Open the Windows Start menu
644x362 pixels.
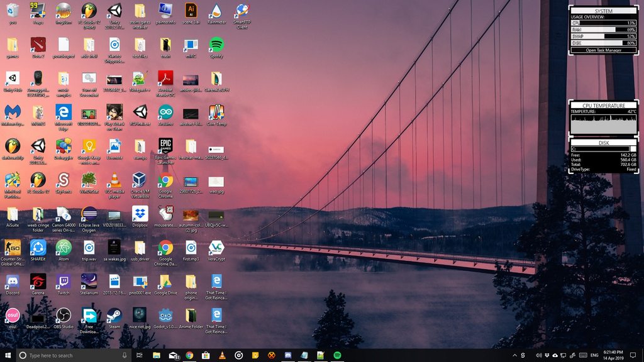(x=8, y=355)
